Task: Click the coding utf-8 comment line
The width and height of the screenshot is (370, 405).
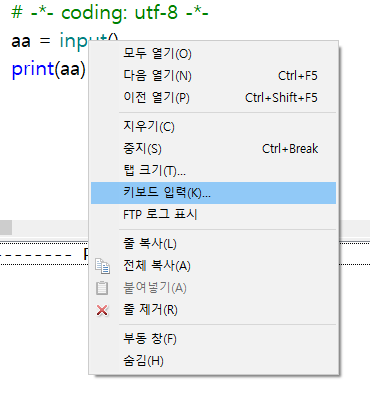Action: click(x=110, y=13)
